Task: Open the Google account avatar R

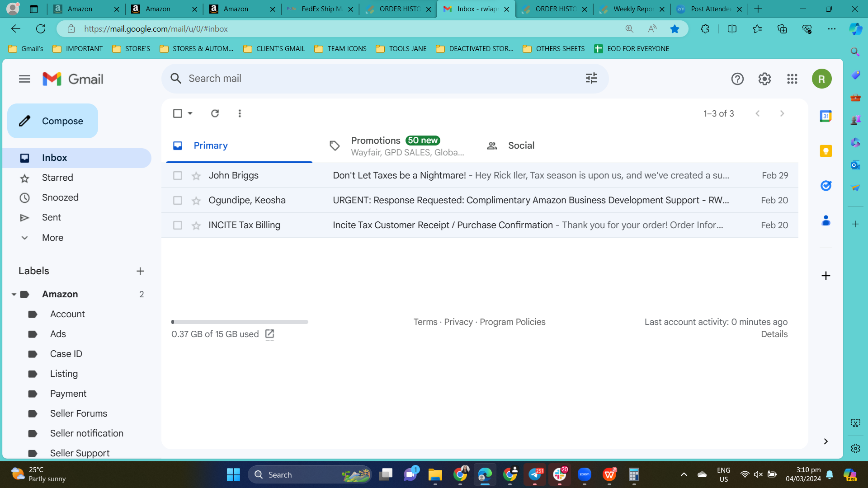Action: pyautogui.click(x=821, y=79)
